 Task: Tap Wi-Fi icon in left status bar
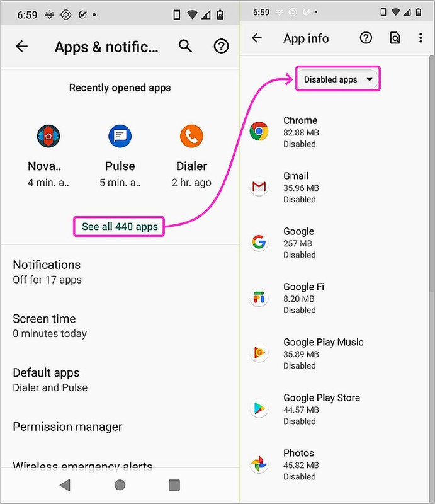pos(192,14)
